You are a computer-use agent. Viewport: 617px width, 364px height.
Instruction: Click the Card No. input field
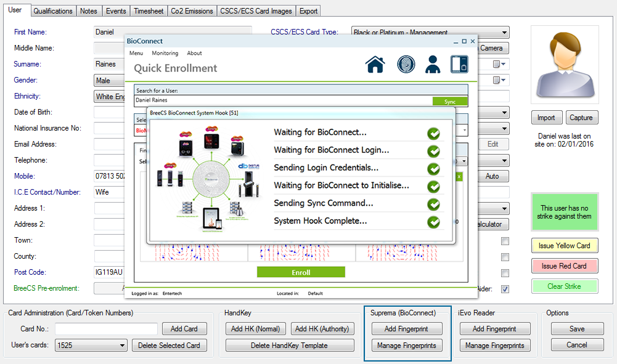(106, 329)
